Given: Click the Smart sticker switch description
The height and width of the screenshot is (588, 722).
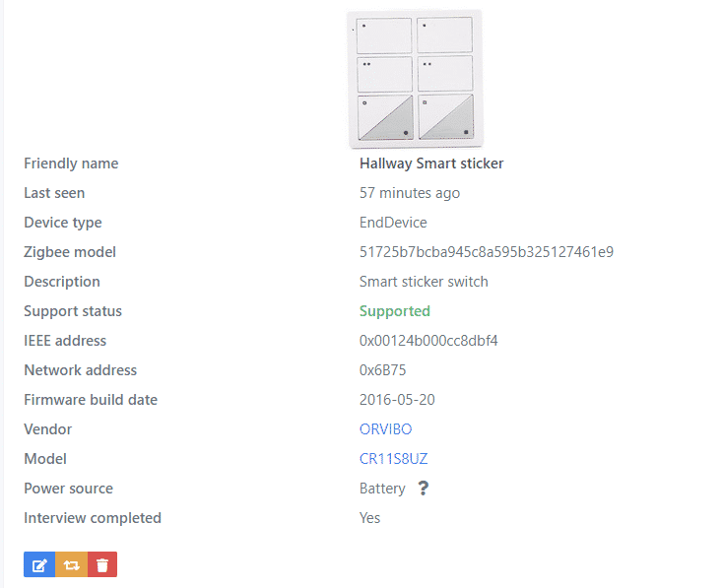Looking at the screenshot, I should pyautogui.click(x=424, y=282).
